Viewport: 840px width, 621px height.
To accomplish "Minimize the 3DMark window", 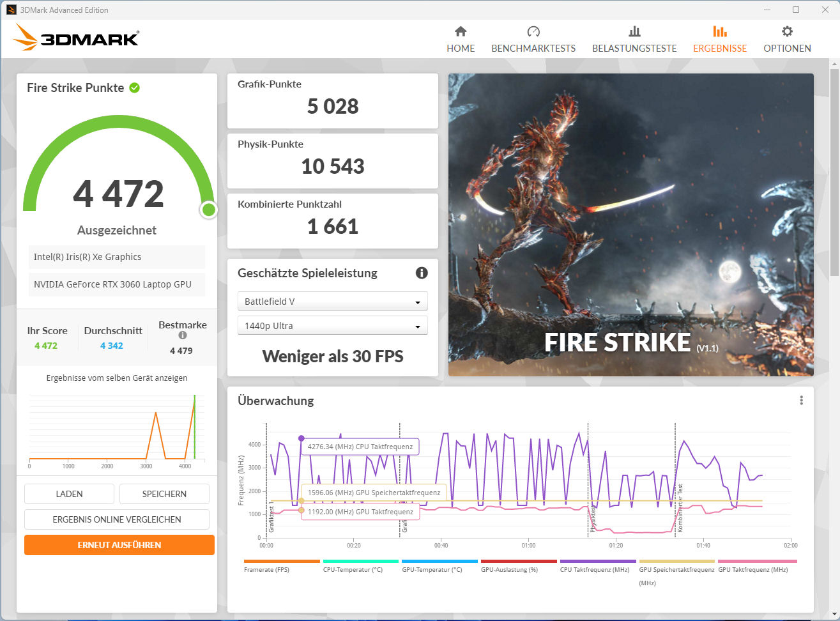I will pos(767,10).
